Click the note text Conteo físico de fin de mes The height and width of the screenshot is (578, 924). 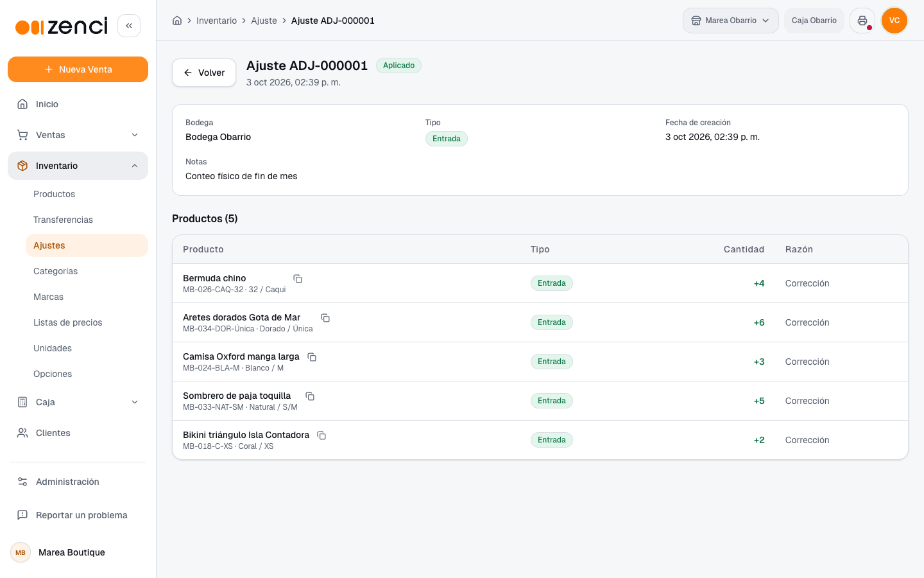[241, 176]
